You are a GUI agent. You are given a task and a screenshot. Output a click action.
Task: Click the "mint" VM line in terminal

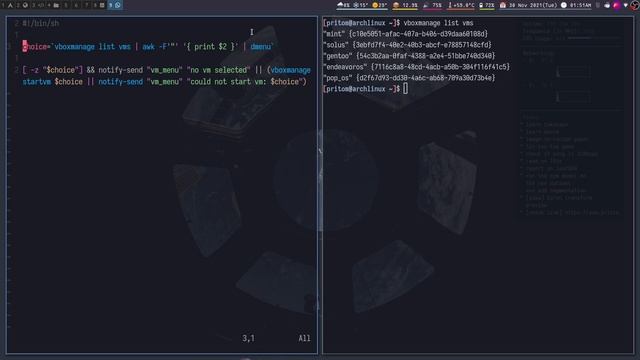405,34
